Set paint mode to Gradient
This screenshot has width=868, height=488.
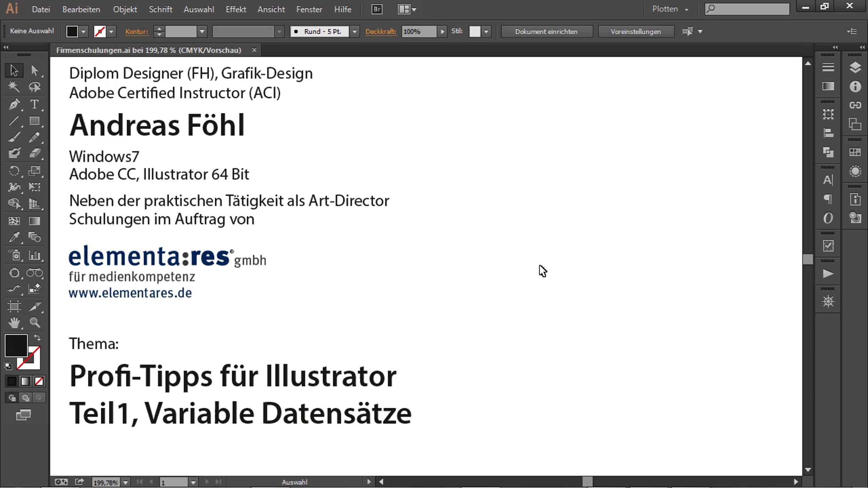(x=25, y=381)
